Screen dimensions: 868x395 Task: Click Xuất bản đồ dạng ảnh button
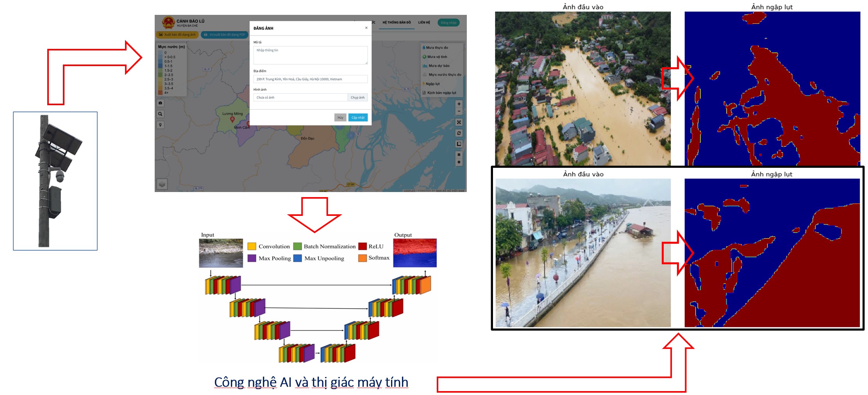click(x=177, y=35)
